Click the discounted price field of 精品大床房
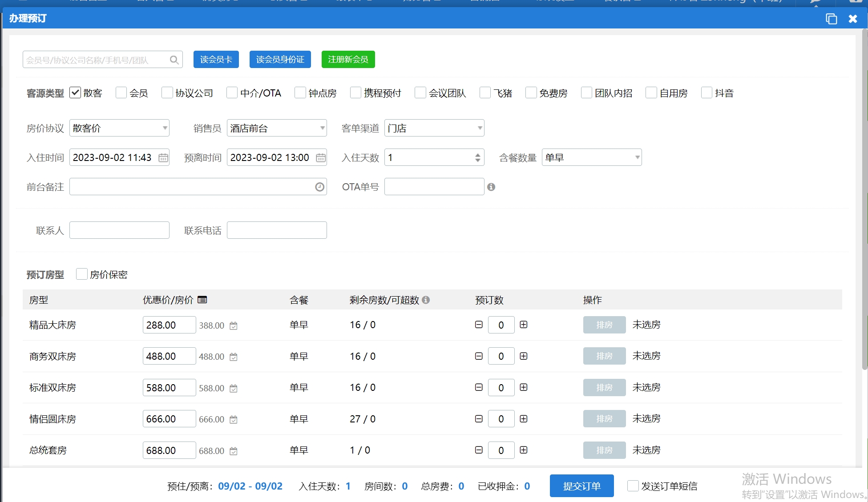The image size is (868, 502). coord(169,325)
